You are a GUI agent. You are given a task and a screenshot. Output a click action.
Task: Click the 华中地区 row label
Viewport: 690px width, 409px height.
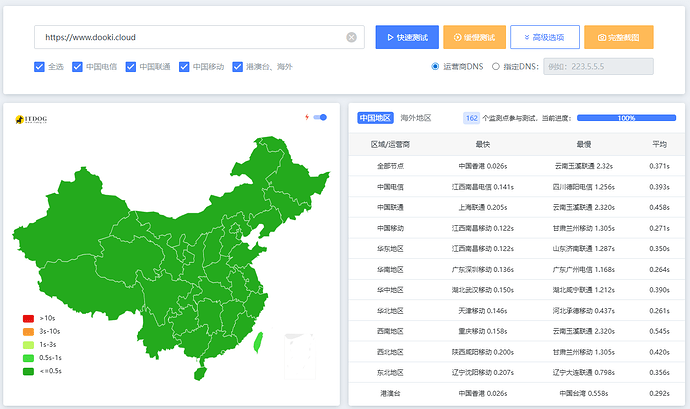(x=390, y=290)
